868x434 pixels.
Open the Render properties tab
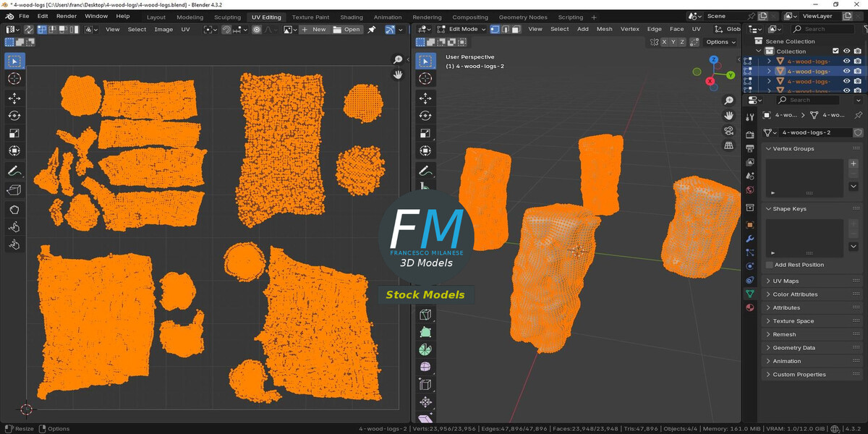coord(750,136)
